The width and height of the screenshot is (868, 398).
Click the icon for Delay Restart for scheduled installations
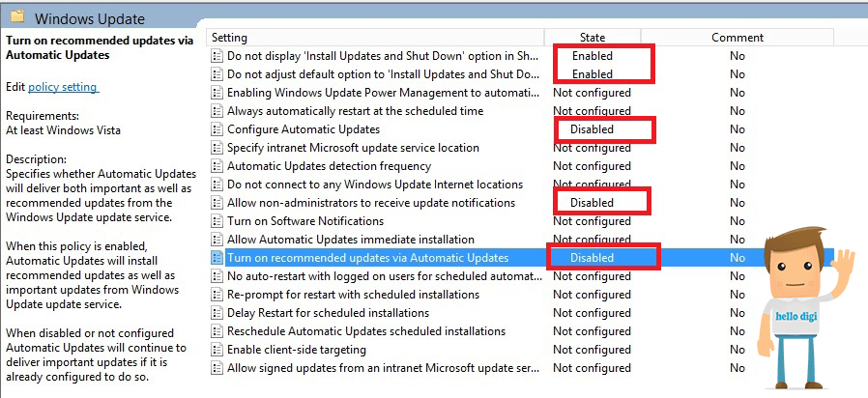click(217, 313)
